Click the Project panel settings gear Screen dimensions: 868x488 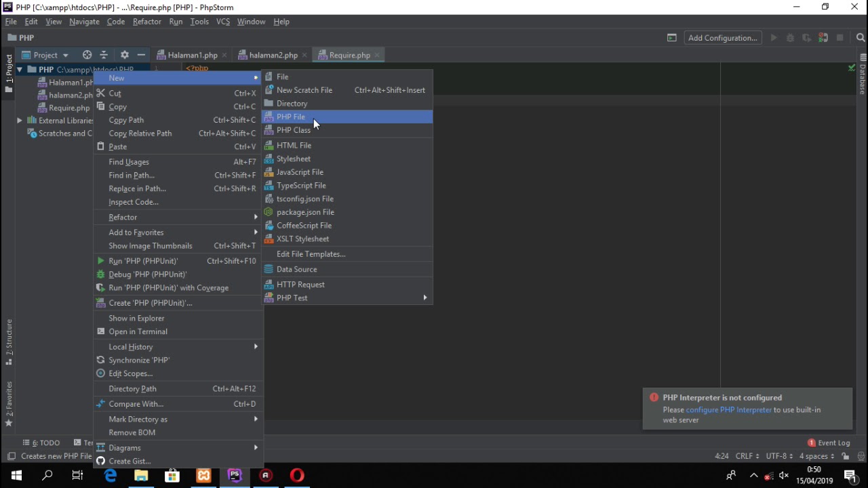tap(124, 55)
